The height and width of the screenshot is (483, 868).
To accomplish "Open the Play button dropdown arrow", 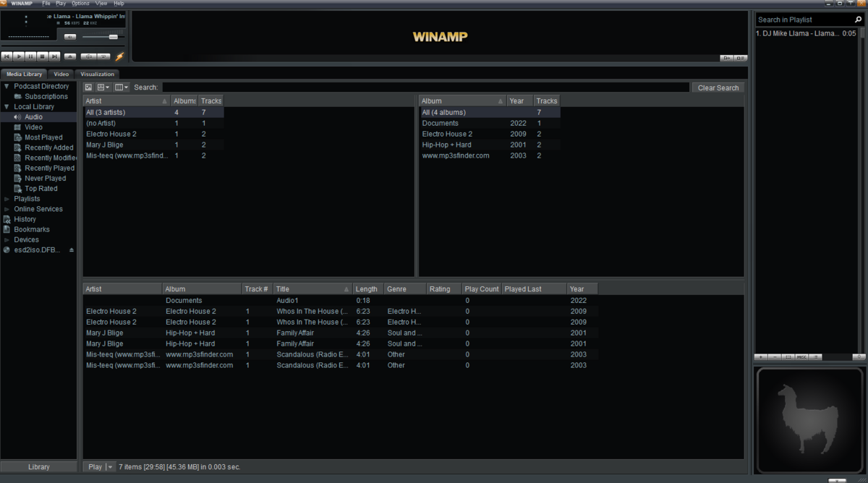I will coord(111,467).
